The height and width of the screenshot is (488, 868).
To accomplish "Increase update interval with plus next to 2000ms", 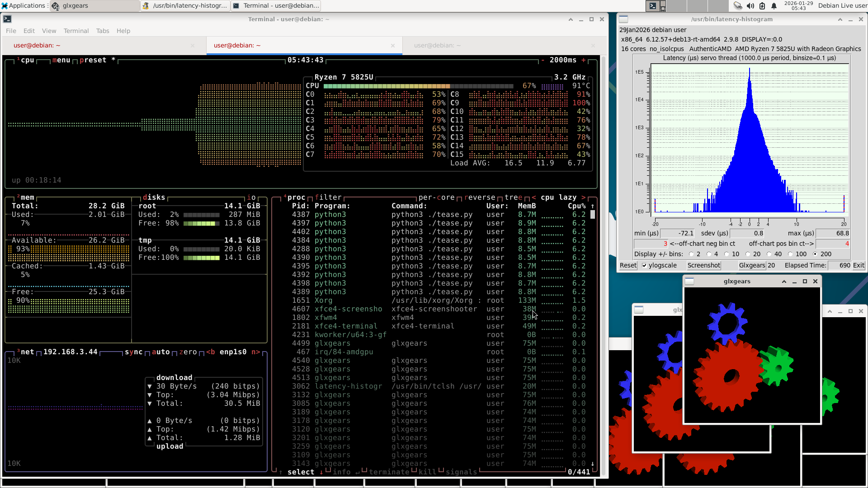I will tap(583, 60).
